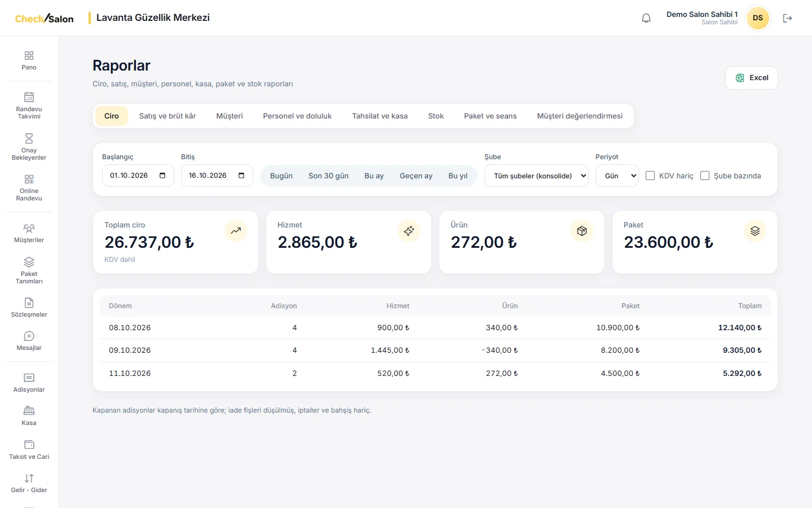This screenshot has height=508, width=812.
Task: Open notifications bell
Action: pos(646,18)
